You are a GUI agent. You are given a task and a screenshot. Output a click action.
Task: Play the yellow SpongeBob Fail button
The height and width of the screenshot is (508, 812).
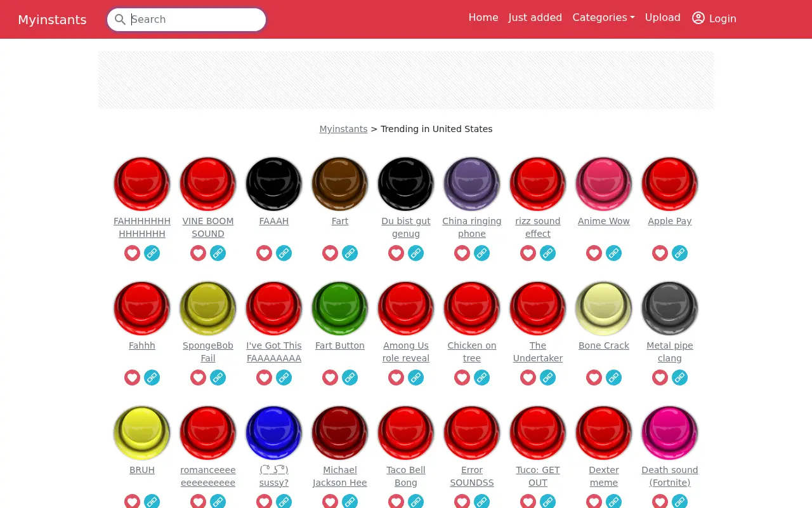pyautogui.click(x=208, y=308)
